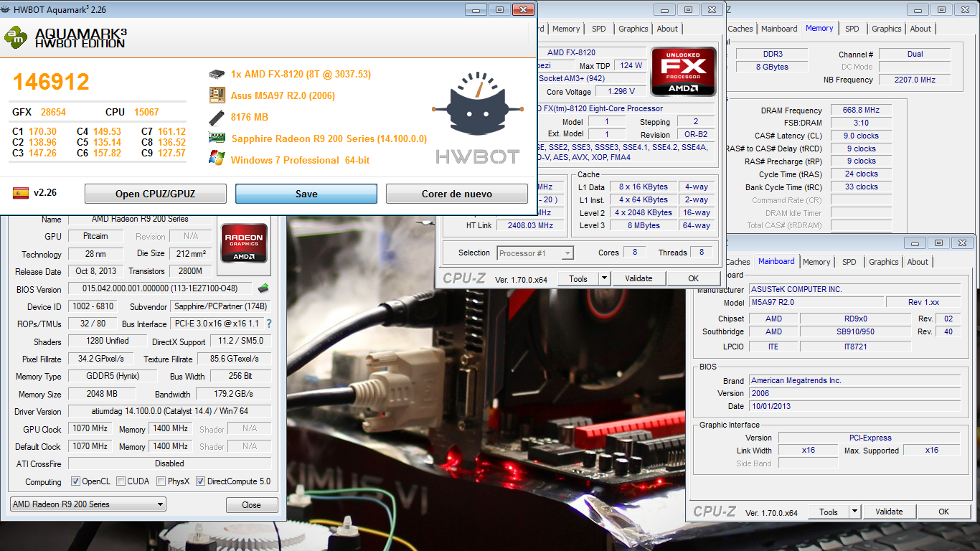The width and height of the screenshot is (980, 551).
Task: Open SPD tab in CPU-Z Memory window
Action: coord(852,29)
